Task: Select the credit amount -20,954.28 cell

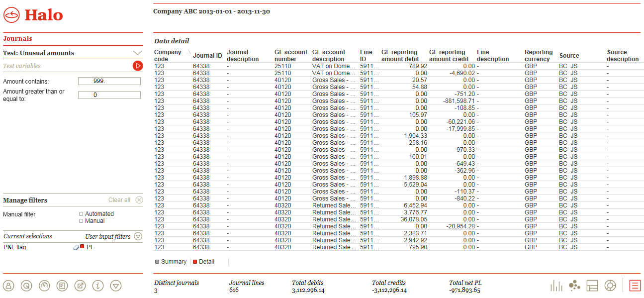Action: tap(460, 226)
